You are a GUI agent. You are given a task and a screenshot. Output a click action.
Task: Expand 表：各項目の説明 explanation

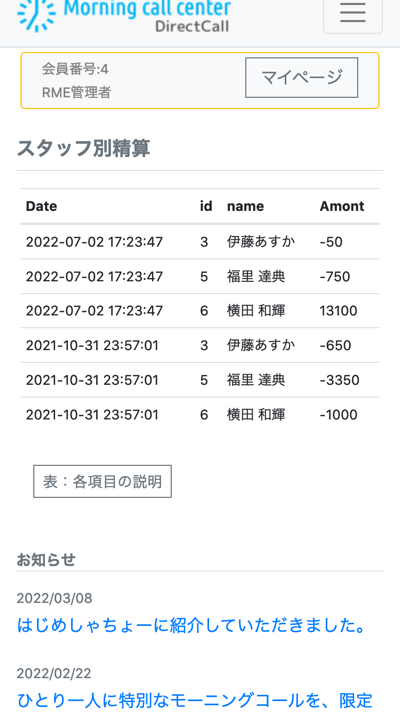click(x=103, y=481)
